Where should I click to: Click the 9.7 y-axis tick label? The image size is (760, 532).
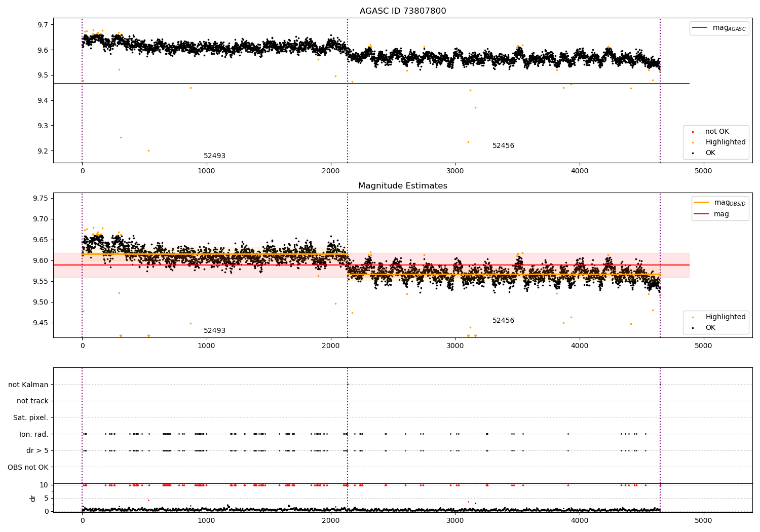43,25
